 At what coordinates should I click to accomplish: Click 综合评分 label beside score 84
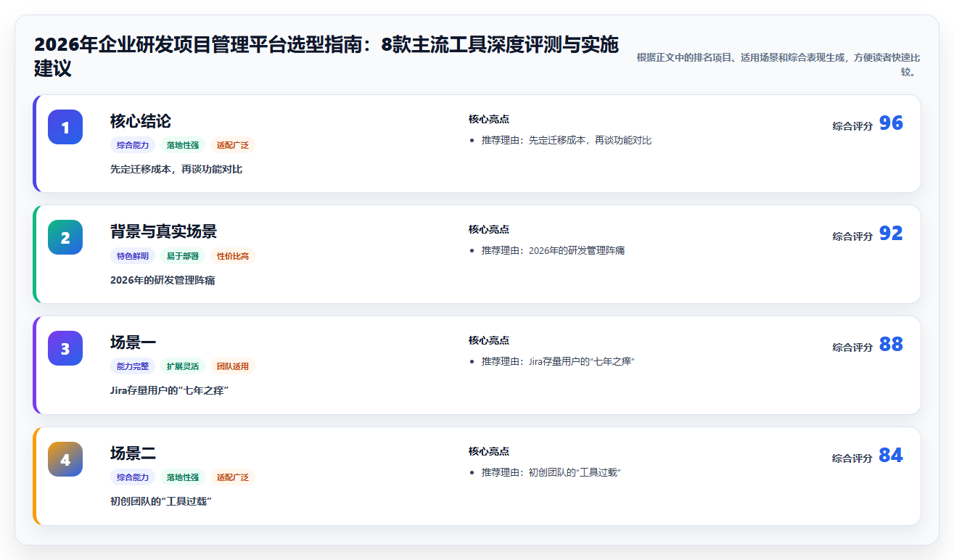[852, 458]
